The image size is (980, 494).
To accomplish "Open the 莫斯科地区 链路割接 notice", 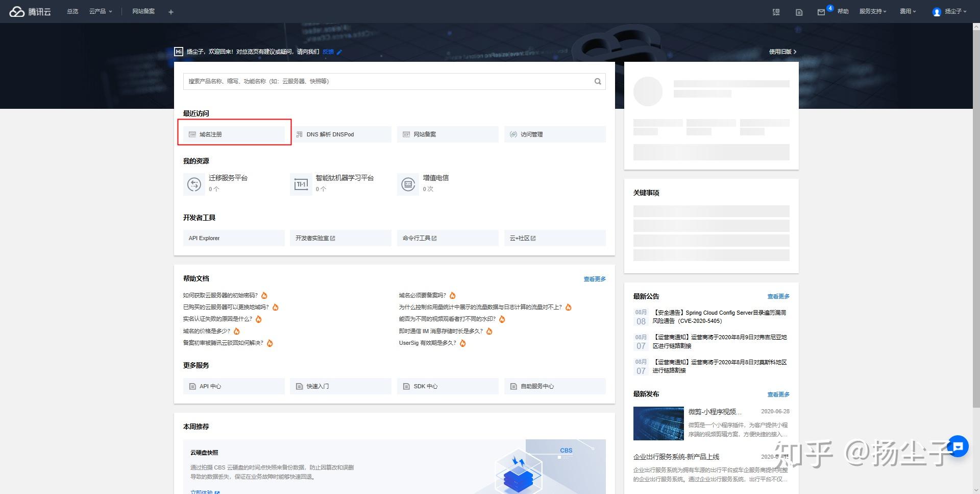I will pos(720,366).
